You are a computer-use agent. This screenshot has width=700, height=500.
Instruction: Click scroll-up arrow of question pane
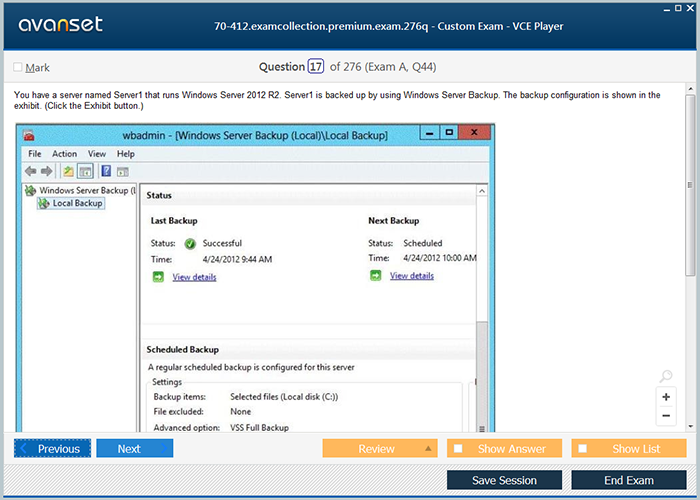click(x=690, y=88)
